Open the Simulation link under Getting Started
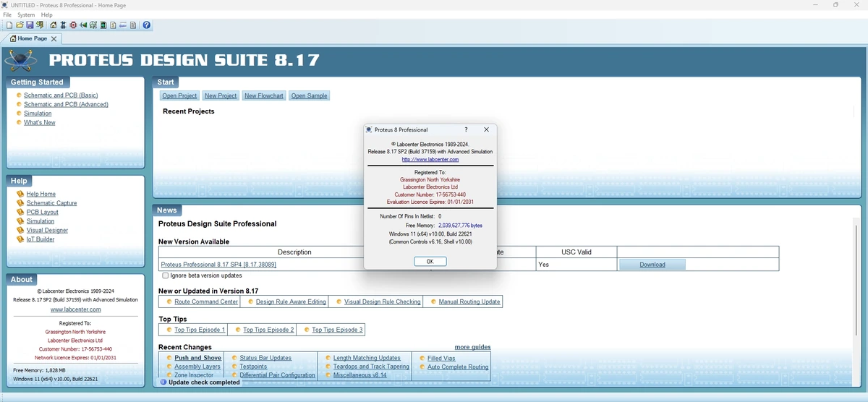868x402 pixels. click(38, 114)
